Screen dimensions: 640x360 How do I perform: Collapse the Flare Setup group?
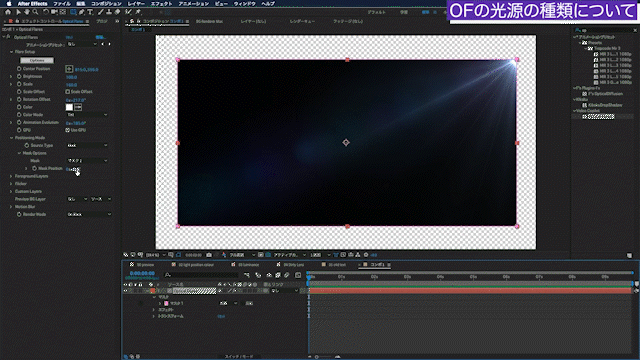pyautogui.click(x=11, y=52)
